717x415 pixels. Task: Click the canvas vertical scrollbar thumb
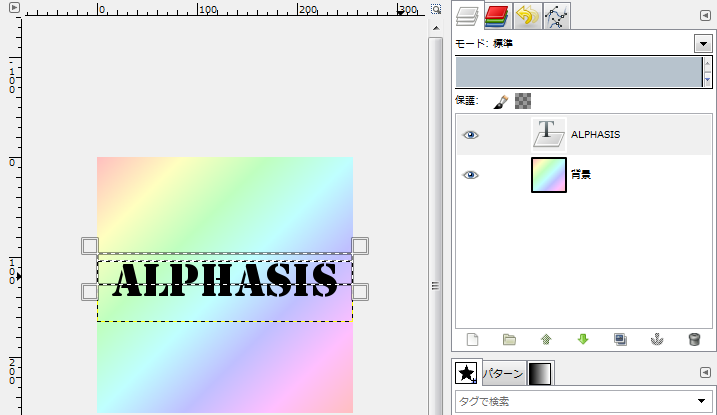coord(436,229)
